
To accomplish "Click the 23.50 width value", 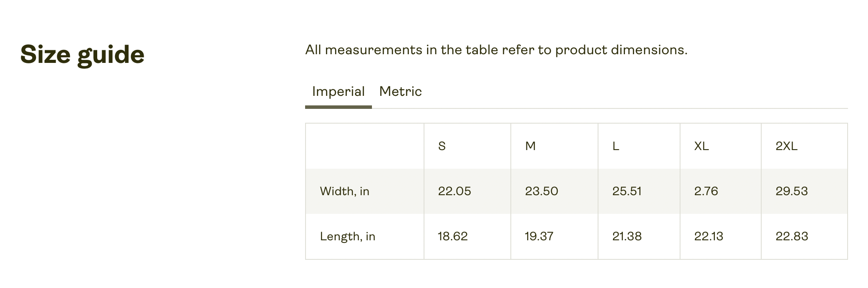I will tap(542, 191).
